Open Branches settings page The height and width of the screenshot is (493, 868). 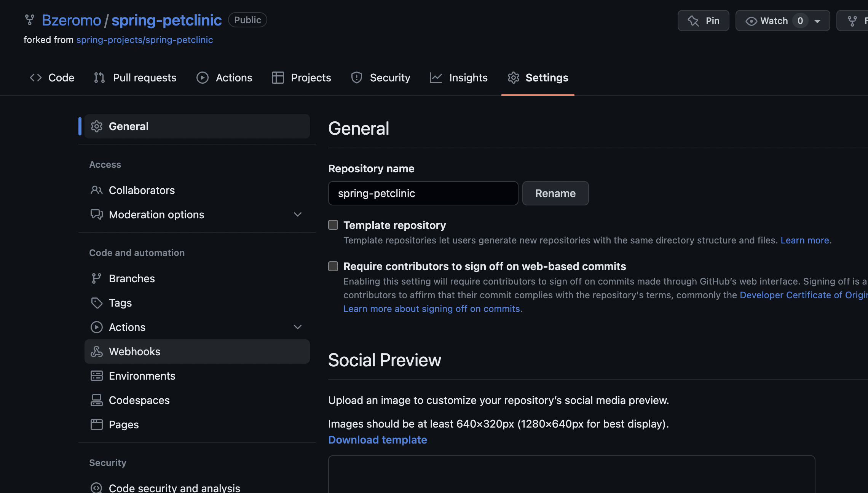(197, 278)
